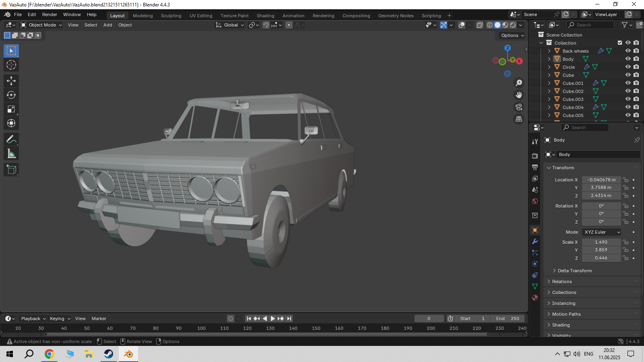Open Google Chrome from the taskbar
This screenshot has width=644, height=362.
(x=49, y=354)
